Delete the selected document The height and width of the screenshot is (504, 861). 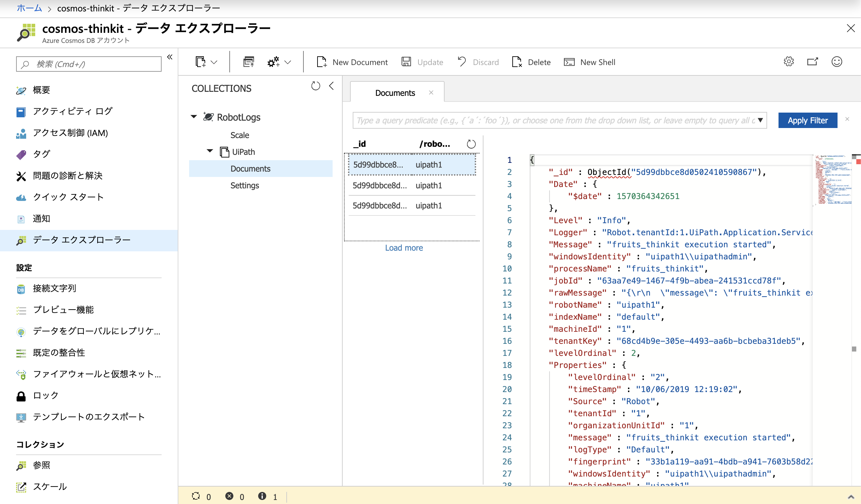(x=531, y=62)
